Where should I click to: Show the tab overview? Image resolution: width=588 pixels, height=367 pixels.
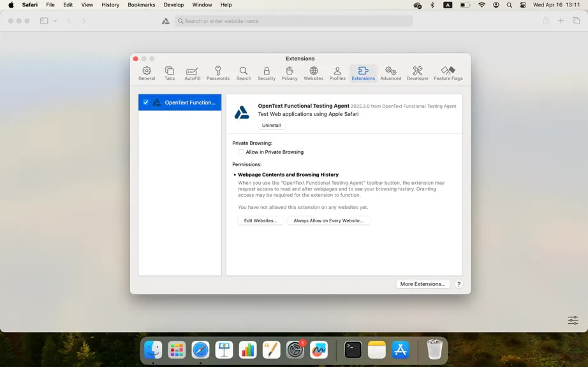(577, 21)
